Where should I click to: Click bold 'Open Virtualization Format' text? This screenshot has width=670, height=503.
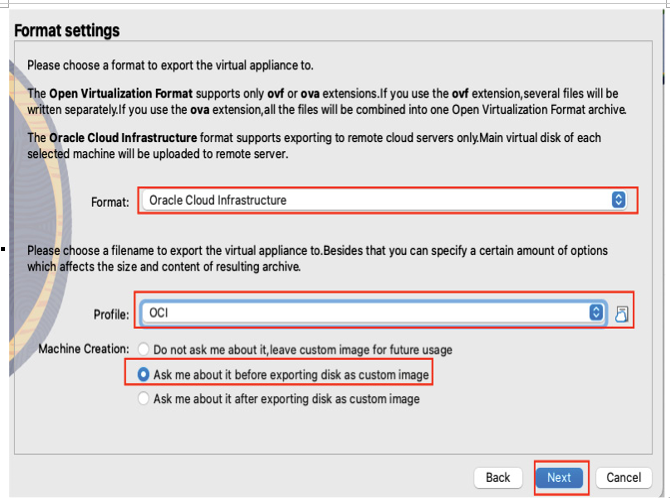pos(121,94)
